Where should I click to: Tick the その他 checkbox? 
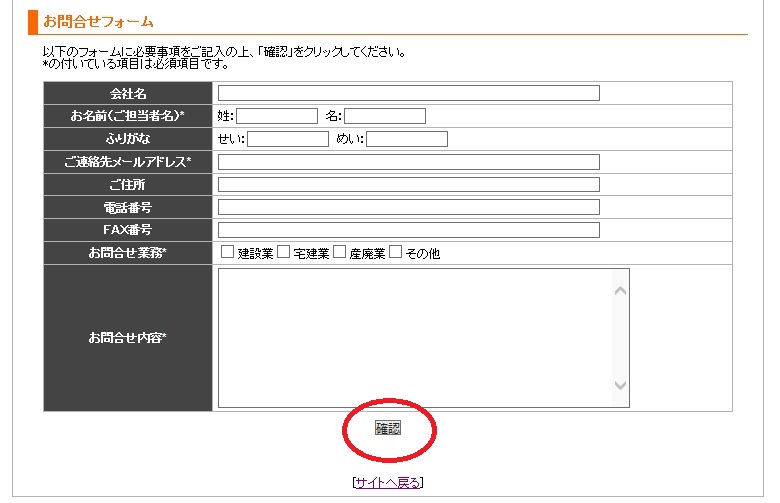[x=395, y=252]
